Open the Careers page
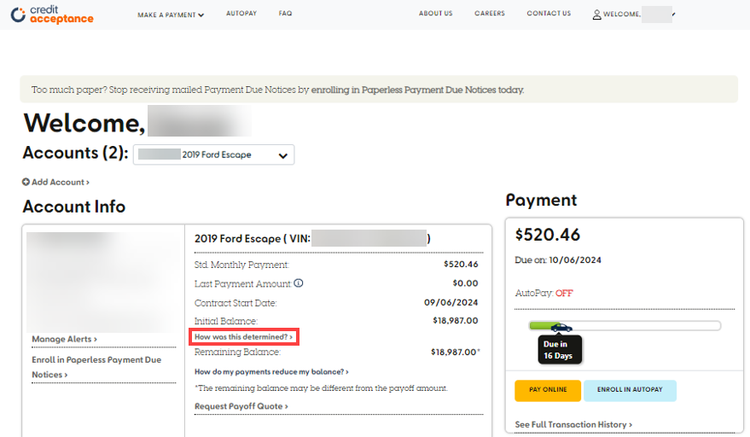The height and width of the screenshot is (437, 750). [x=489, y=14]
